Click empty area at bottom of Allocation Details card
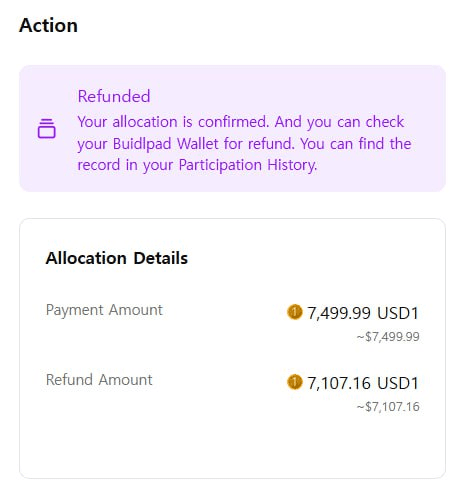The image size is (453, 496). point(232,447)
